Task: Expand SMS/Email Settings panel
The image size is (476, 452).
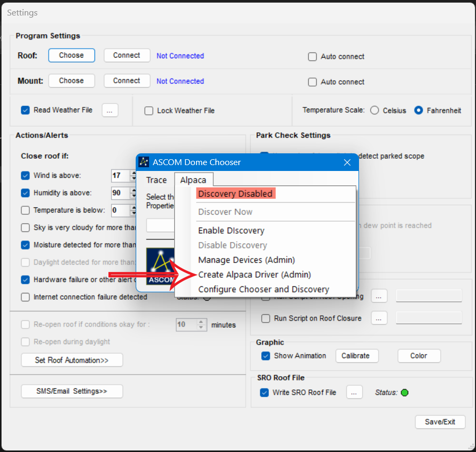Action: click(72, 391)
